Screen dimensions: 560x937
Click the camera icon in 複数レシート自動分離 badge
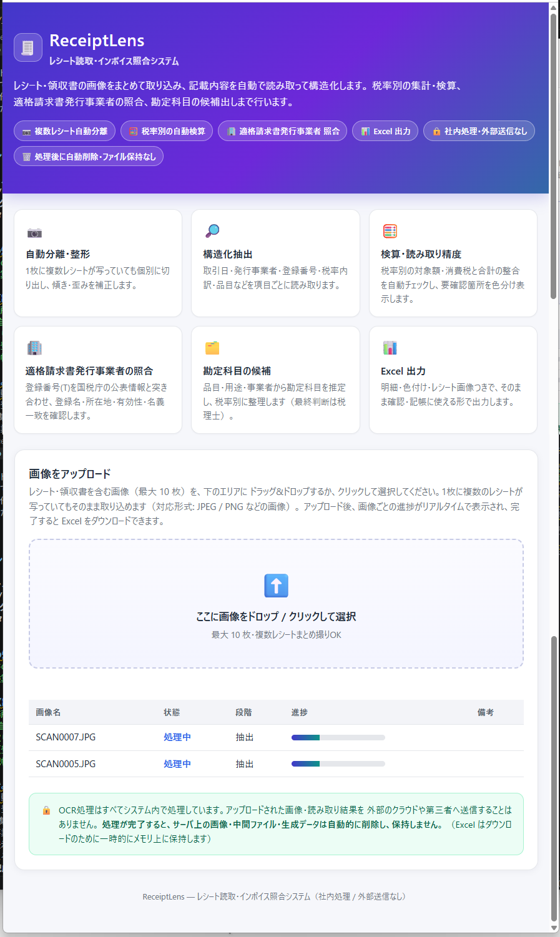[26, 132]
